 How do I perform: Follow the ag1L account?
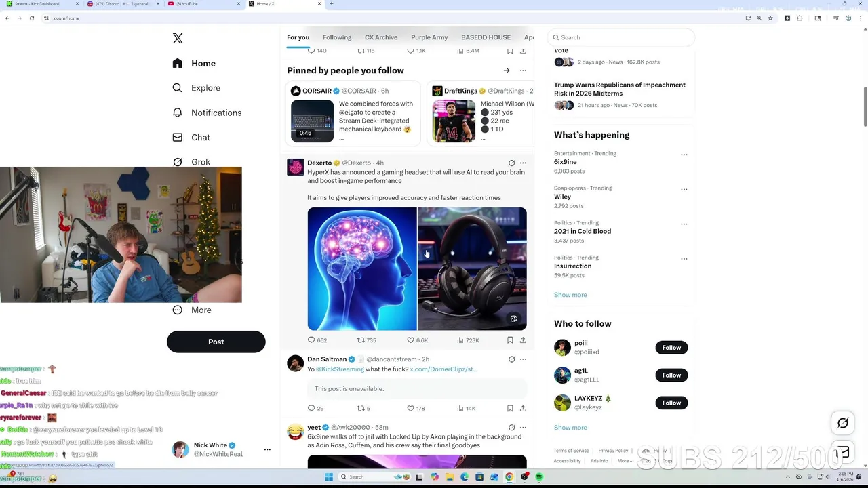[x=671, y=375]
